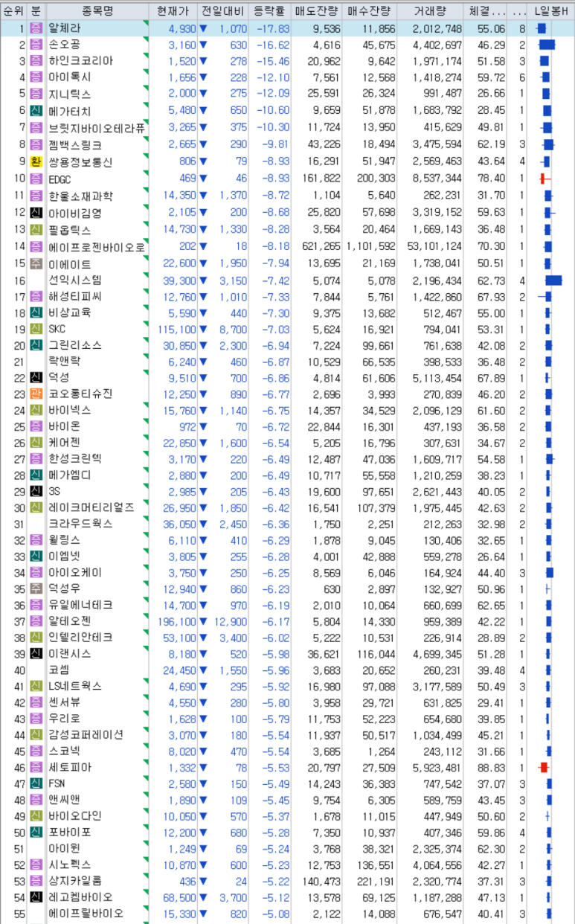Click the 증 badge beside EDGC
The width and height of the screenshot is (575, 924).
coord(36,178)
